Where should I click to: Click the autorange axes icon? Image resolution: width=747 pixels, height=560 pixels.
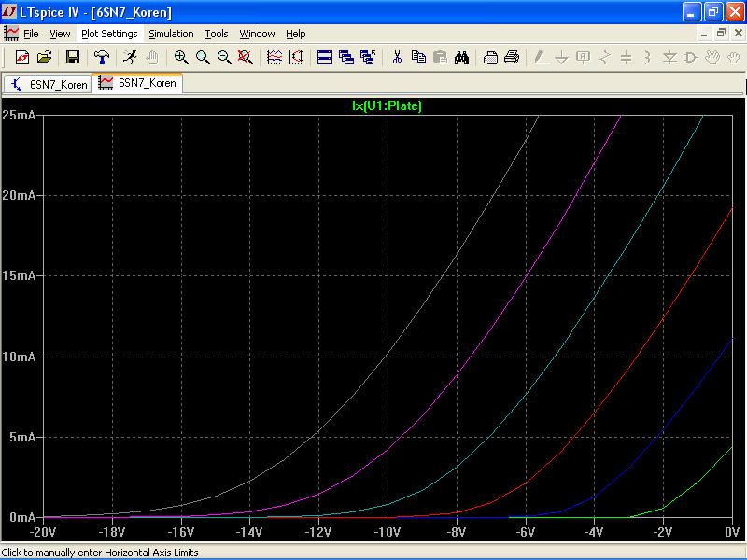click(x=296, y=58)
